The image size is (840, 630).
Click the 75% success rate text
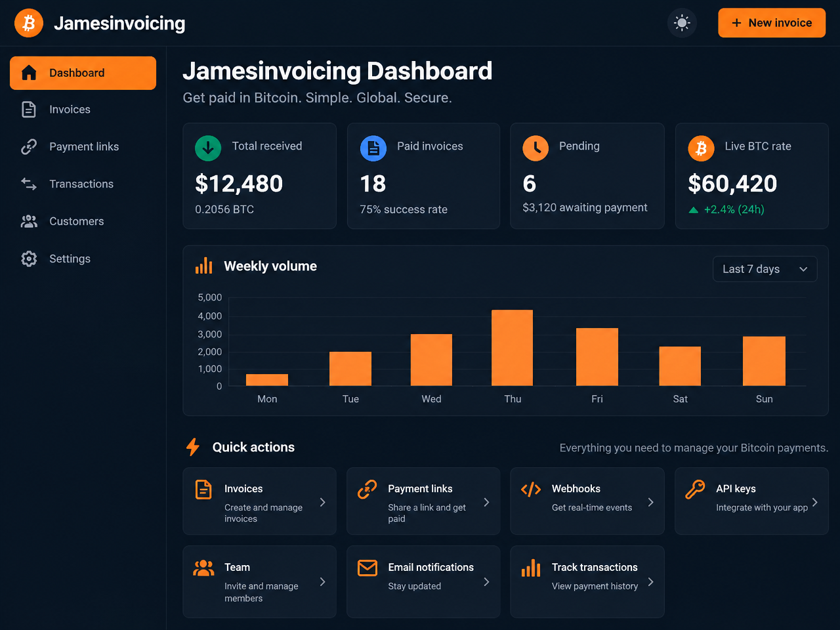pyautogui.click(x=404, y=209)
